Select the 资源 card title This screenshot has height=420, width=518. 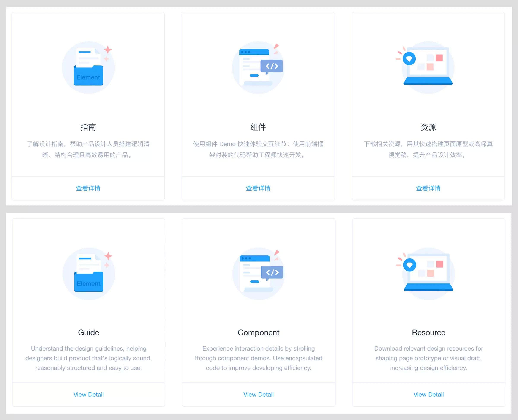point(428,127)
